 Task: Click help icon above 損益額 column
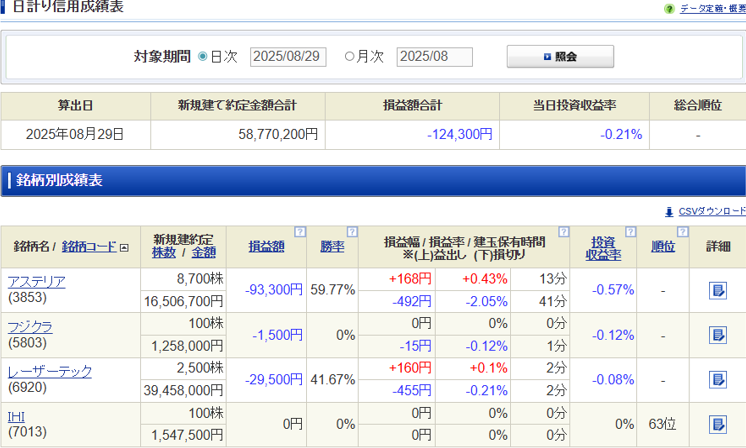[299, 232]
